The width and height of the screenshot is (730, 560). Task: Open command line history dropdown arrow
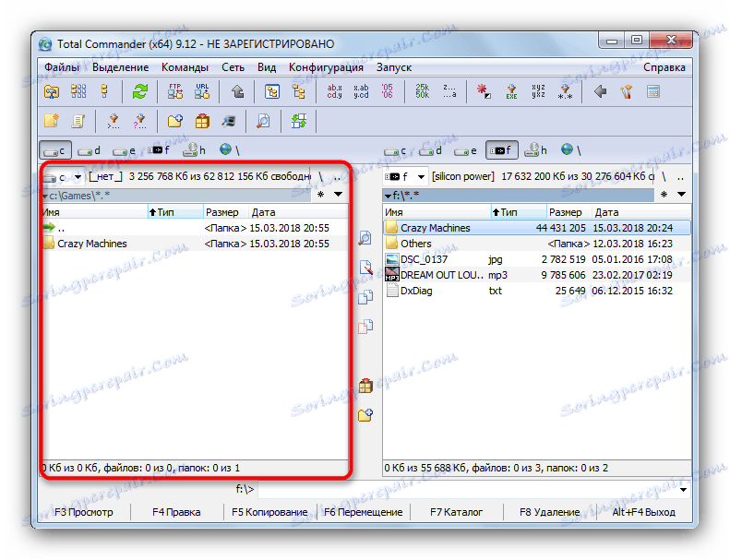click(x=683, y=489)
